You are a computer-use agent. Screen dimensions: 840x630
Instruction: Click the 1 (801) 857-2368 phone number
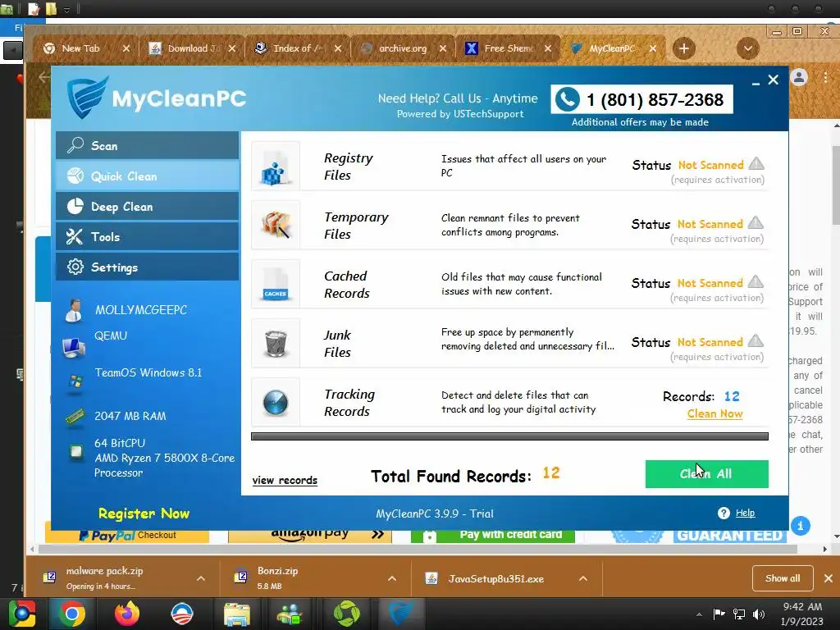(x=655, y=99)
